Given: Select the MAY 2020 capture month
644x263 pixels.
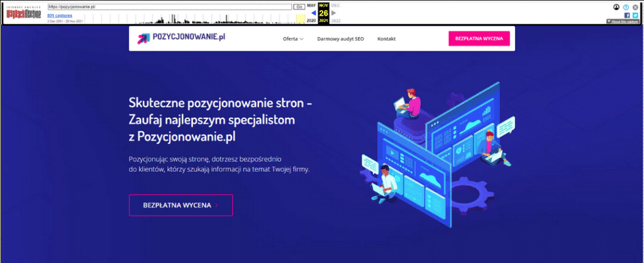Looking at the screenshot, I should (x=311, y=6).
